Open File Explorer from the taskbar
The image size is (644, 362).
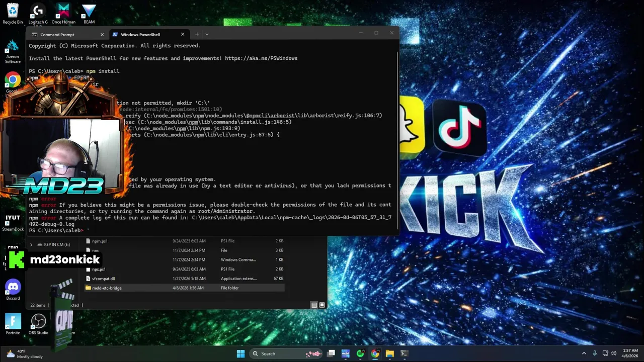[x=389, y=353]
